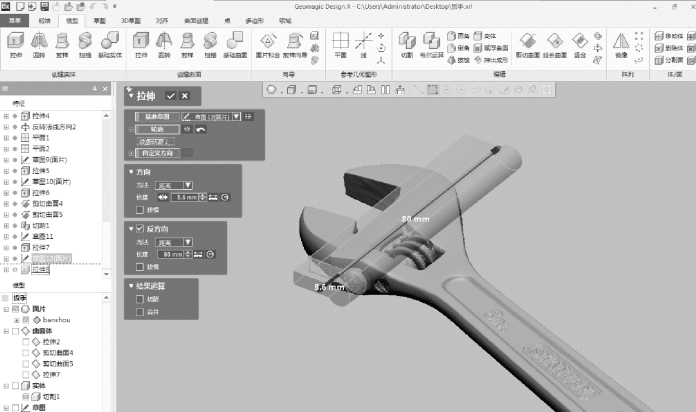Screen dimensions: 696x412
Task: Toggle the 反方向 reverse direction checkbox
Action: [140, 229]
